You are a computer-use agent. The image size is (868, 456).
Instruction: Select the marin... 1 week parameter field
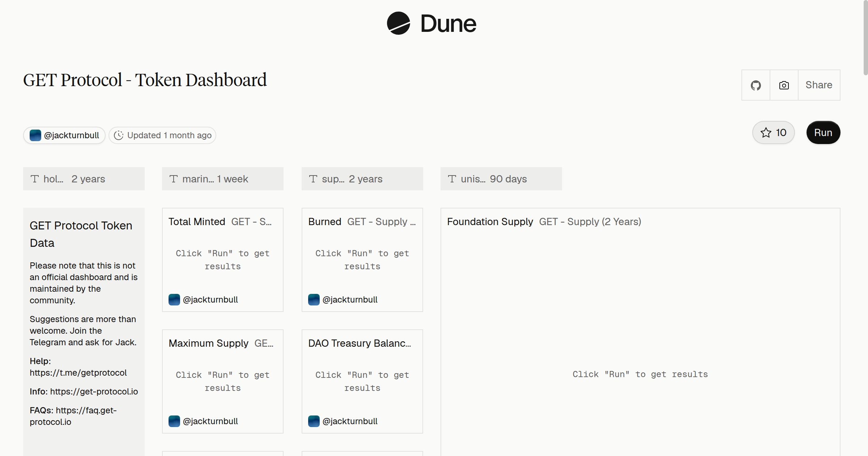(223, 179)
